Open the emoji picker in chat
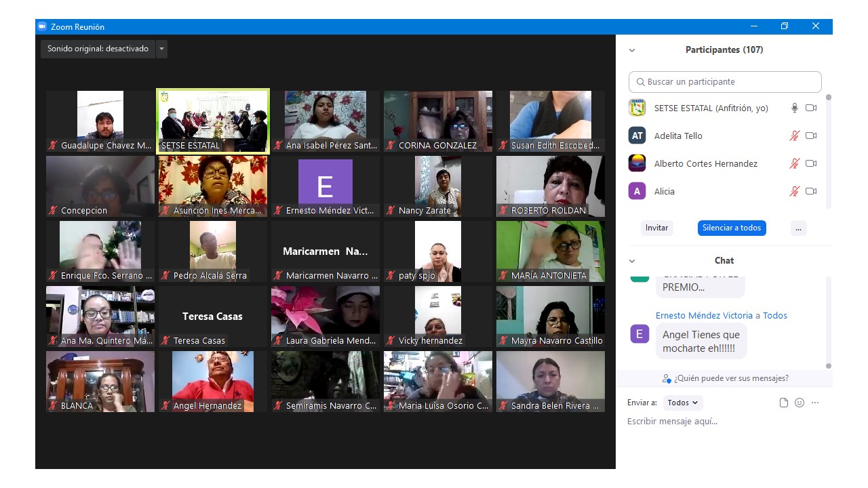The width and height of the screenshot is (868, 488). pyautogui.click(x=800, y=403)
